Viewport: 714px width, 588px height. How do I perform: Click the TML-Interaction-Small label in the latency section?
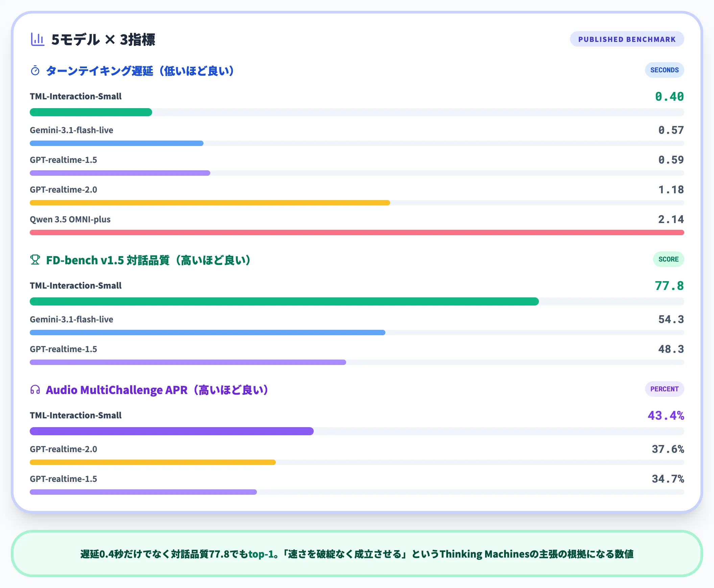76,97
